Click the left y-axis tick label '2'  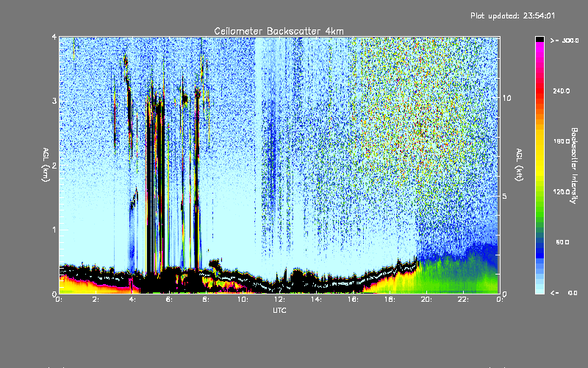(x=54, y=166)
